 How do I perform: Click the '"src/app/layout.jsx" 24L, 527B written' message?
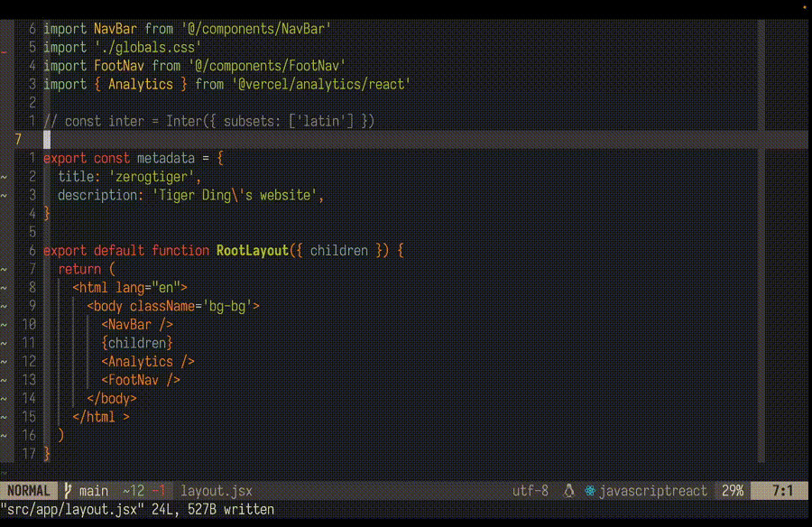point(137,509)
